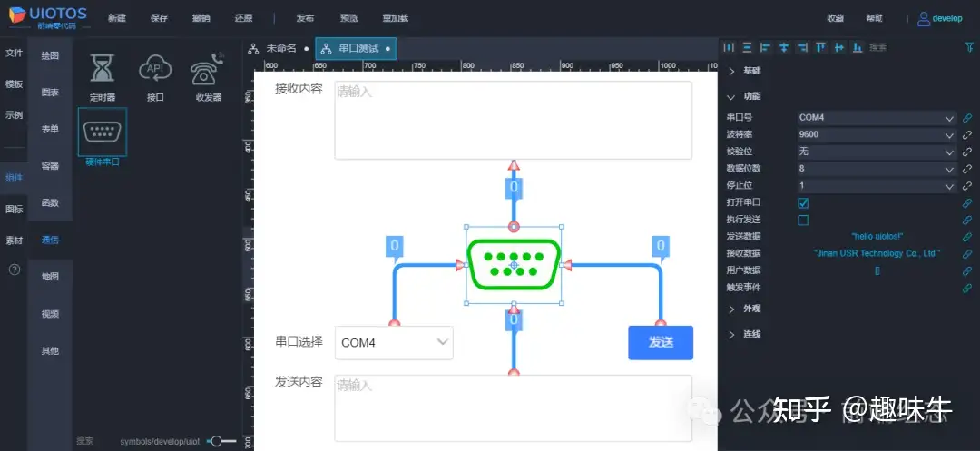Click the align right icon
Viewport: 980px width, 451px height.
802,47
